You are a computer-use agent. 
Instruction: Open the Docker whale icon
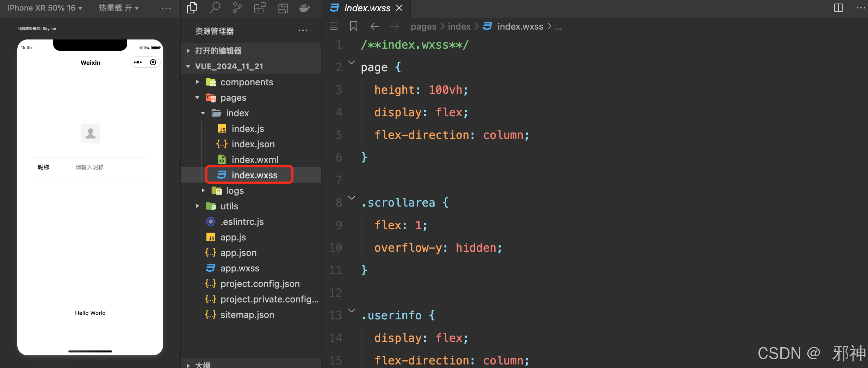pos(305,8)
